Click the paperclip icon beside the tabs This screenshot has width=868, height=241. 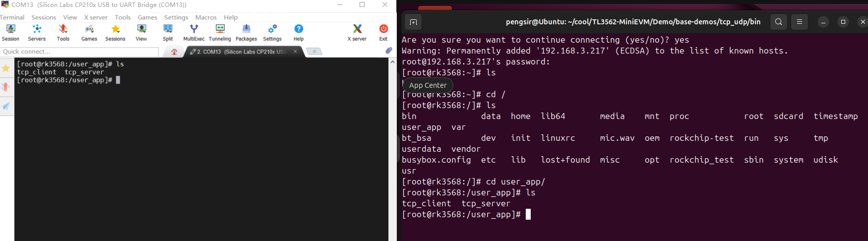389,51
